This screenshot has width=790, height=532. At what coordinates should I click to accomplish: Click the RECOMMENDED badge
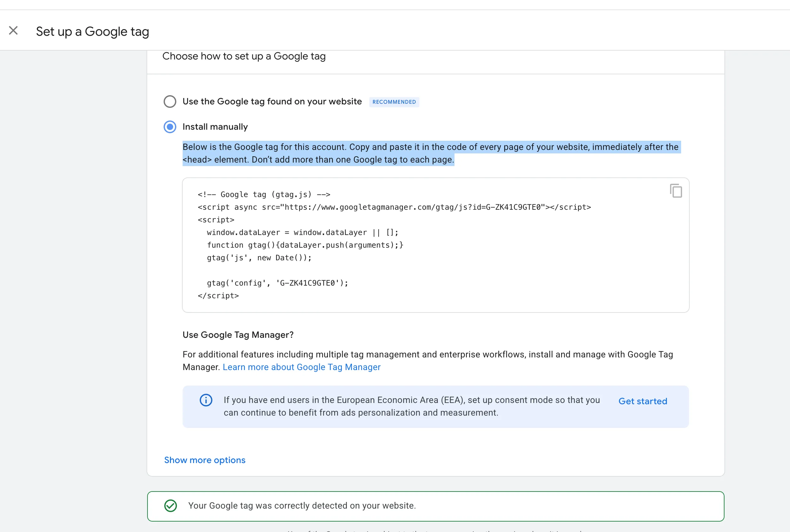tap(394, 102)
